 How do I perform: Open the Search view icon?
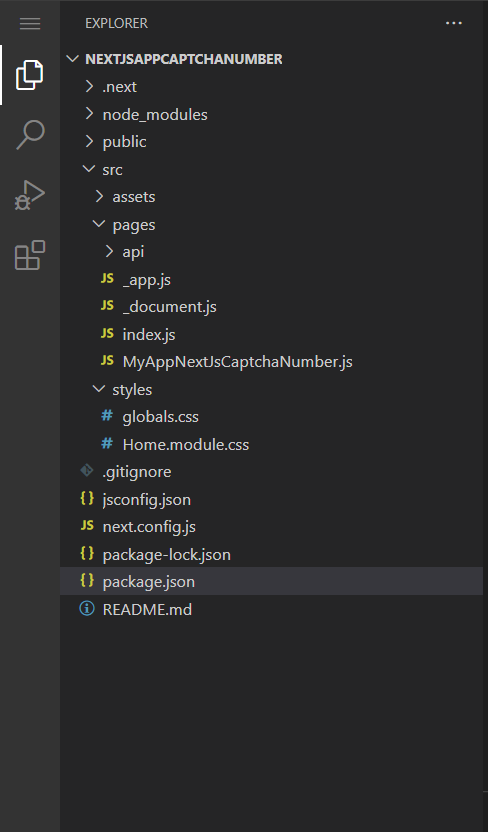pyautogui.click(x=30, y=134)
